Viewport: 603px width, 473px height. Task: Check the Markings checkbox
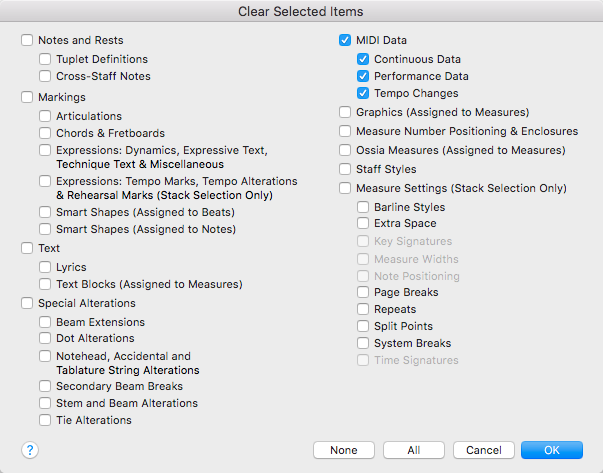27,98
